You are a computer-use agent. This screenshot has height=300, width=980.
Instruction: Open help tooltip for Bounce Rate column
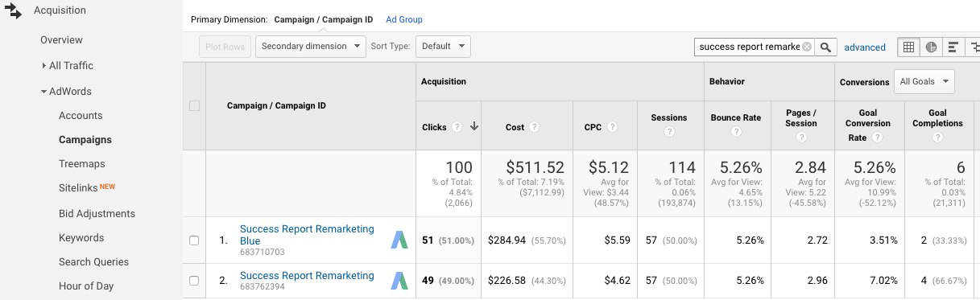(736, 132)
